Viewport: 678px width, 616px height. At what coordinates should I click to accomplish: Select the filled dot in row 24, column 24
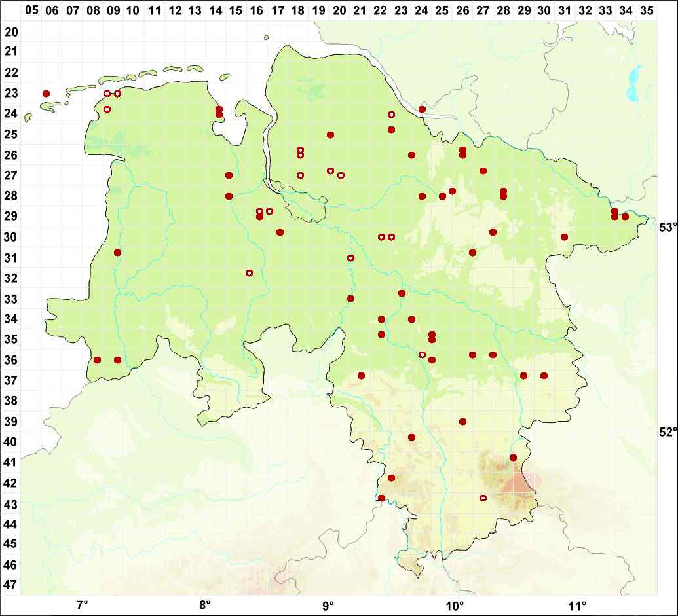(x=423, y=109)
